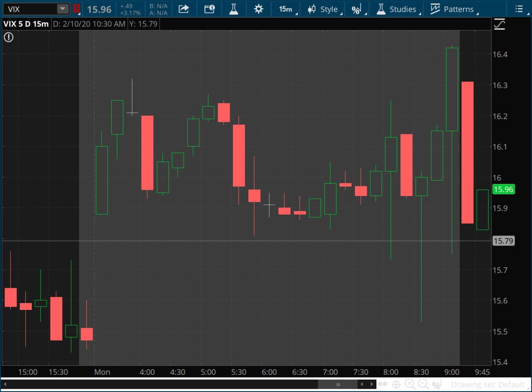Click the 5:00 time axis label
532x392 pixels.
pos(208,372)
